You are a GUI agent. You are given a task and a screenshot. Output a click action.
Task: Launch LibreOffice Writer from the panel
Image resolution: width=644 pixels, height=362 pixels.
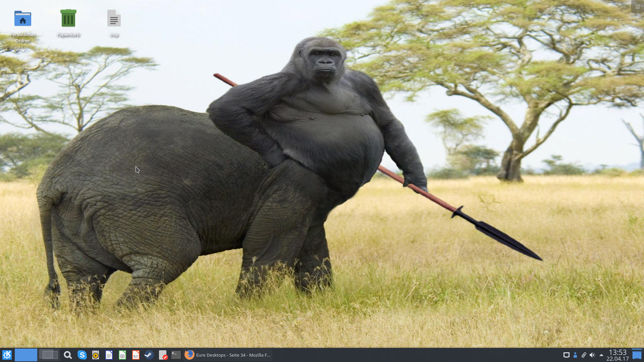(109, 355)
